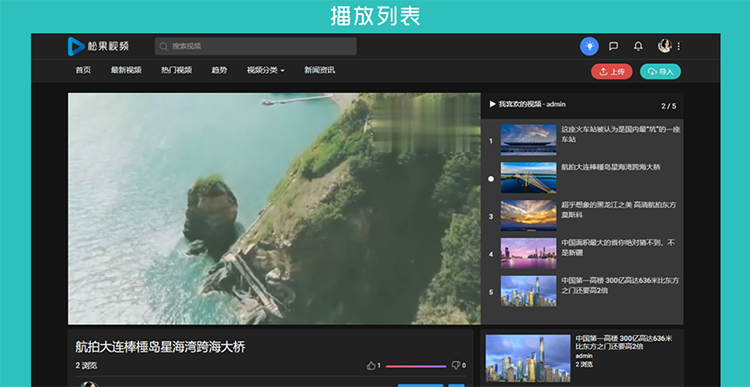Click the playlist play triangle icon

pyautogui.click(x=492, y=104)
